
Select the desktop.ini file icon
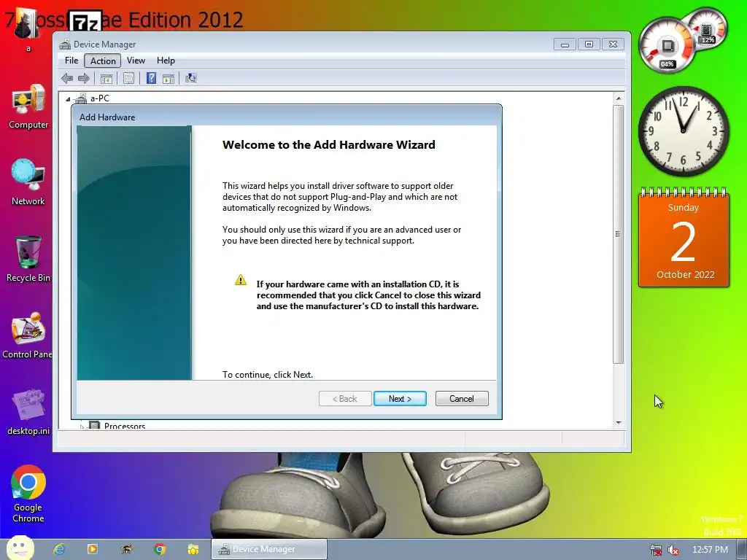(28, 405)
